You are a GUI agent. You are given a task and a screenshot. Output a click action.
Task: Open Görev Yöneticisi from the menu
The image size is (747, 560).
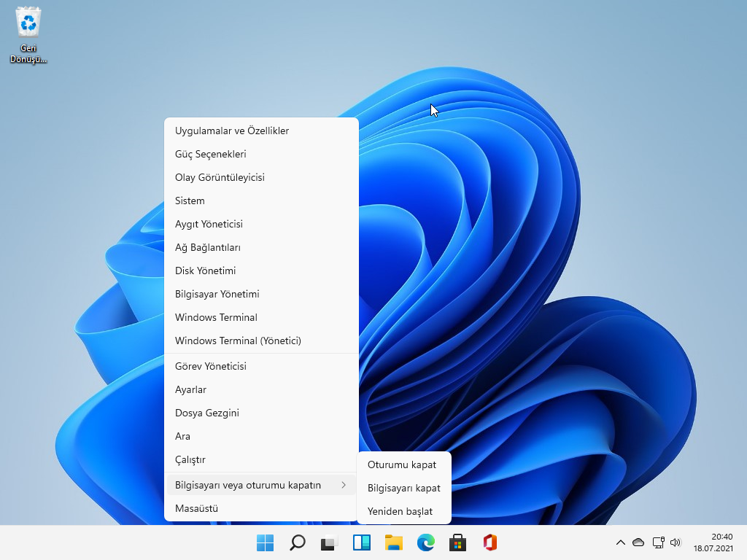[x=209, y=366]
